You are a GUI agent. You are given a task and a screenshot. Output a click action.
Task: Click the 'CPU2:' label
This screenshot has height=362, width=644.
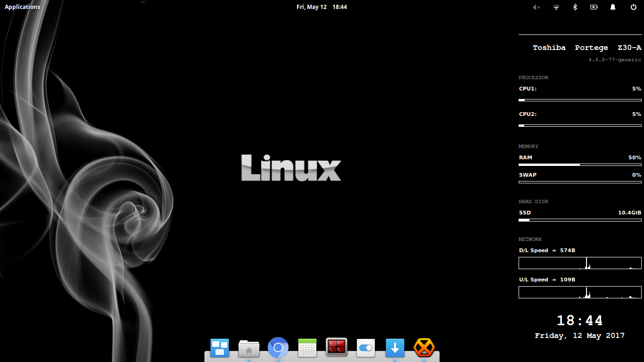tap(528, 114)
